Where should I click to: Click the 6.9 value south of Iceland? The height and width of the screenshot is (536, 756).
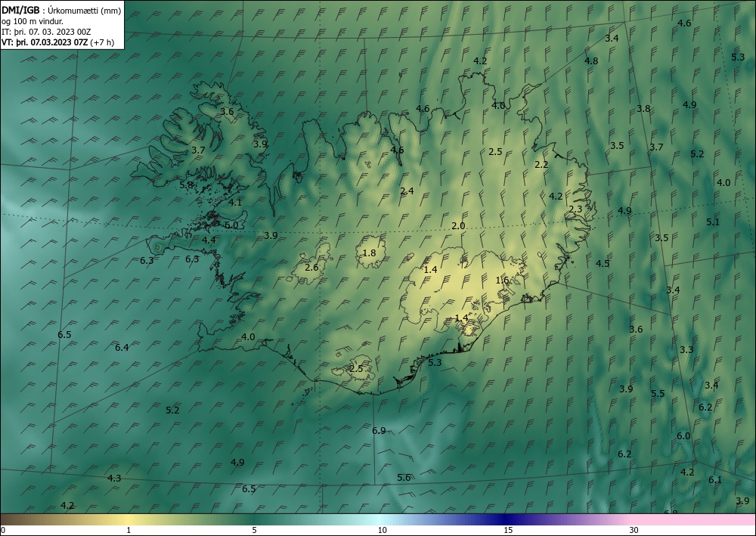click(379, 430)
